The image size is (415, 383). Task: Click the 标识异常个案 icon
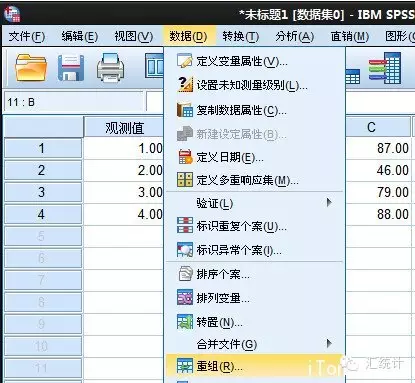pos(185,249)
